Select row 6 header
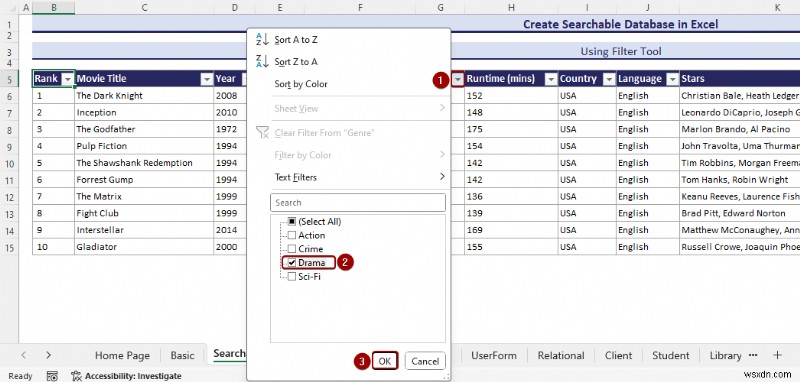The height and width of the screenshot is (382, 800). point(10,96)
